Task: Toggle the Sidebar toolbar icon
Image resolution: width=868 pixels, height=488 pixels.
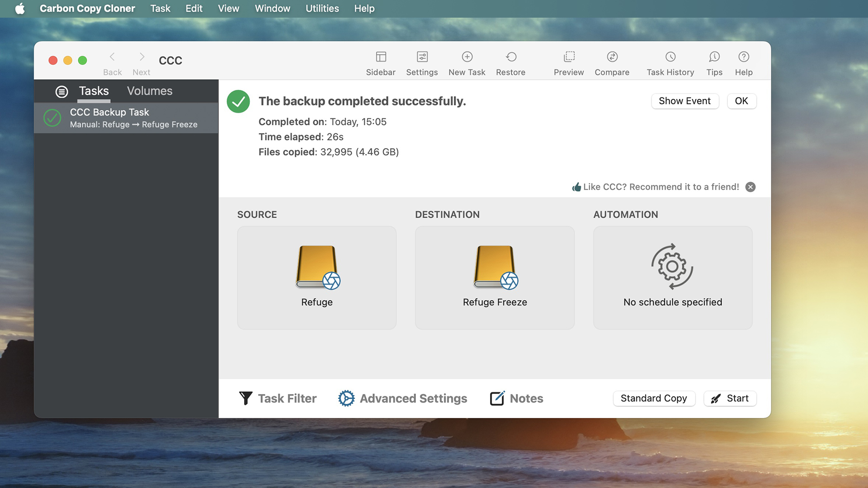Action: click(x=381, y=57)
